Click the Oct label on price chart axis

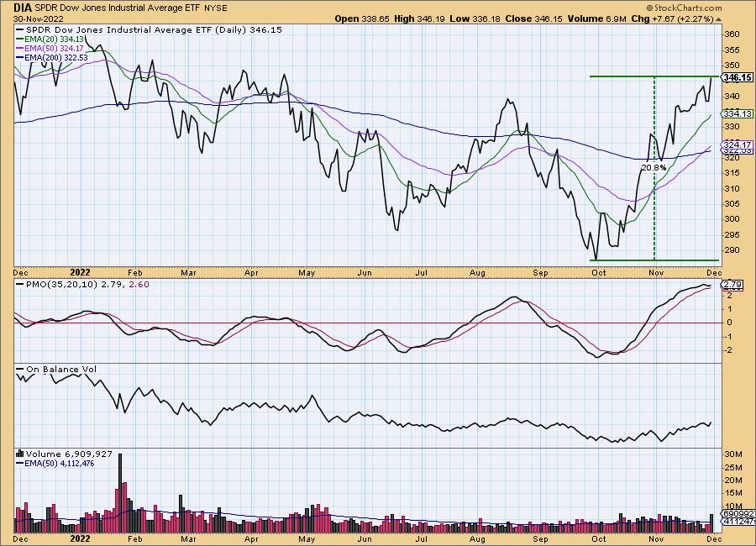point(599,272)
